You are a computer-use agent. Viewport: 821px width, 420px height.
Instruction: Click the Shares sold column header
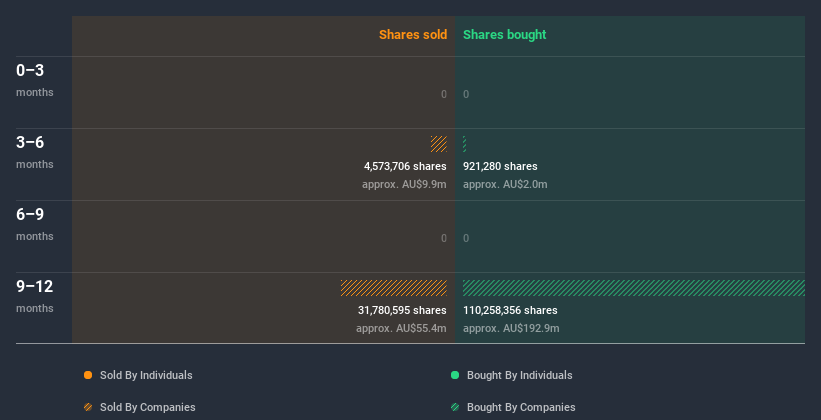click(413, 35)
